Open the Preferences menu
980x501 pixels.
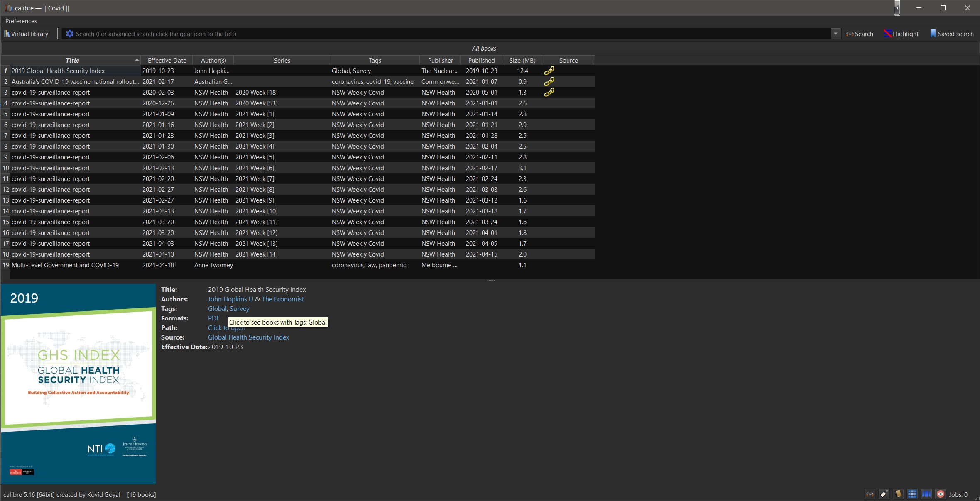tap(21, 21)
